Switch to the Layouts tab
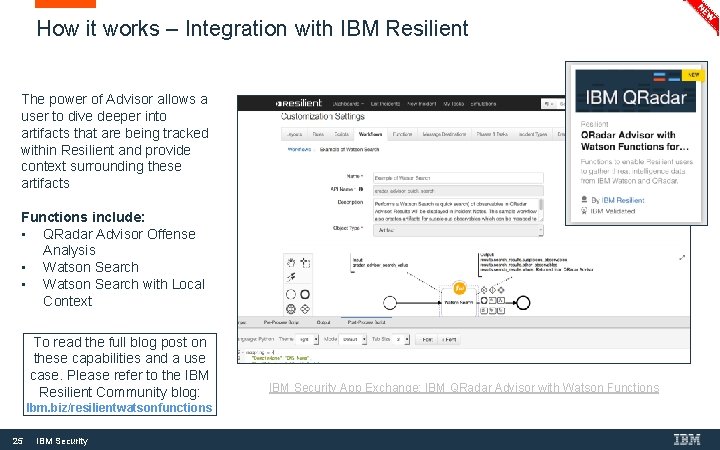The image size is (720, 450). click(294, 134)
